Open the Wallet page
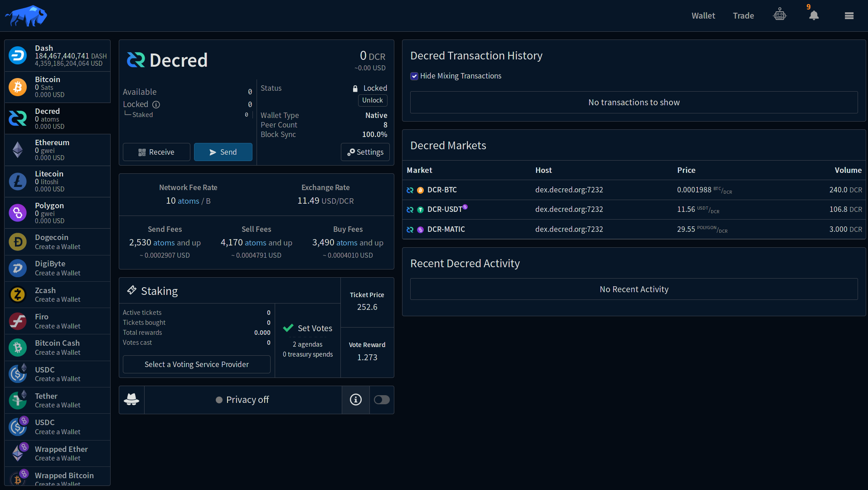Screen dimensions: 868x490 (703, 15)
